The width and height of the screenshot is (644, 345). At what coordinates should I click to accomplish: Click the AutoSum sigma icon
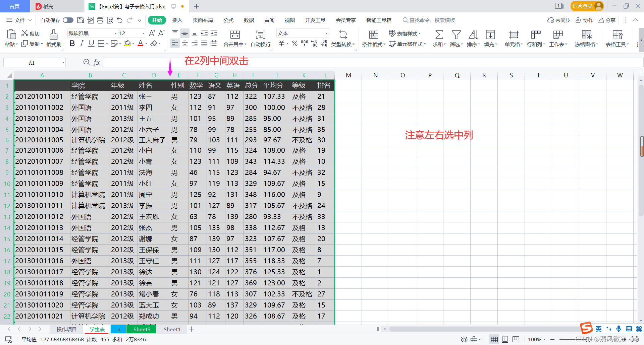tap(439, 34)
